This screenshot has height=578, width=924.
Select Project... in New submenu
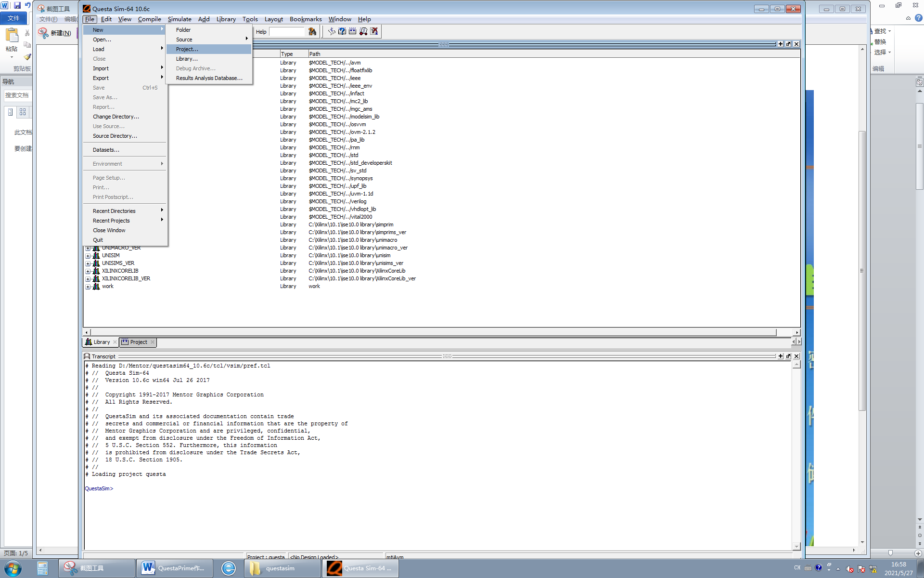click(x=187, y=49)
